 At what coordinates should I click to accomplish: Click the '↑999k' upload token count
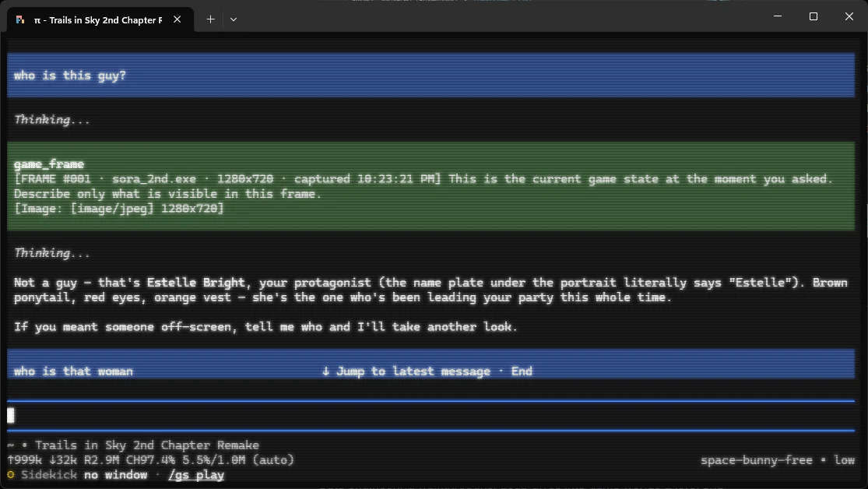[24, 460]
